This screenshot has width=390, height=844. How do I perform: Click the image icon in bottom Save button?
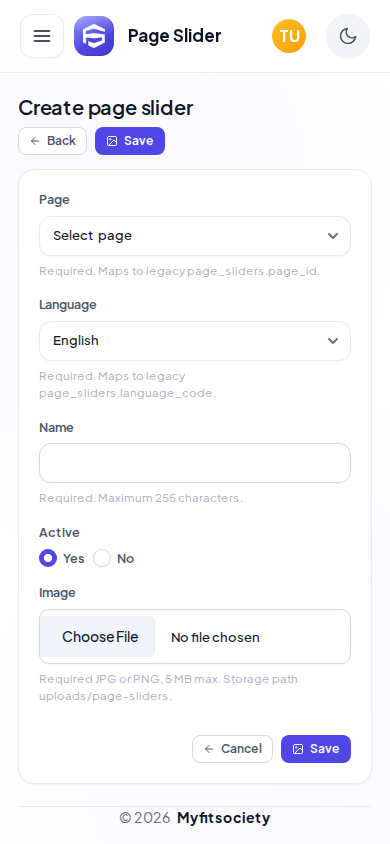(x=298, y=749)
